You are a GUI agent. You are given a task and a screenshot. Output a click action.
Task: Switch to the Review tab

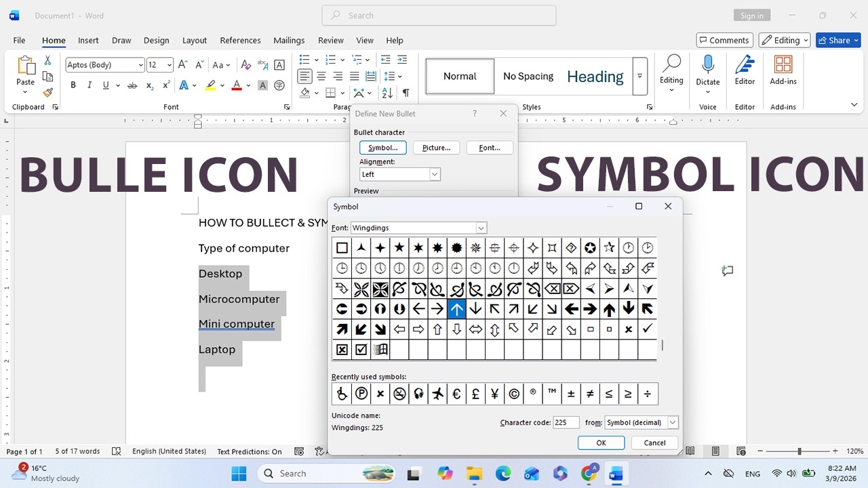click(331, 40)
